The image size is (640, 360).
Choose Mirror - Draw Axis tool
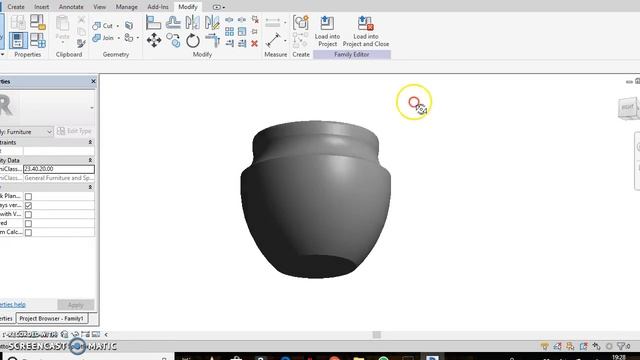[212, 22]
